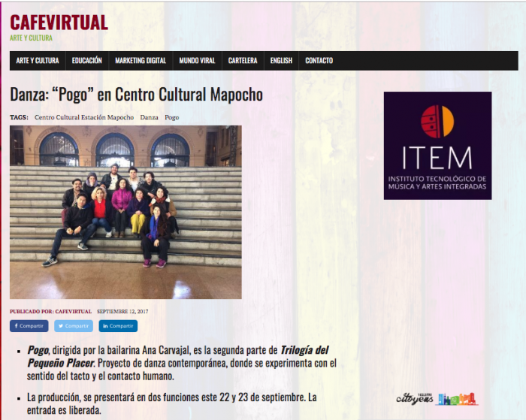Switch to the English section
This screenshot has width=526, height=420.
click(x=282, y=61)
